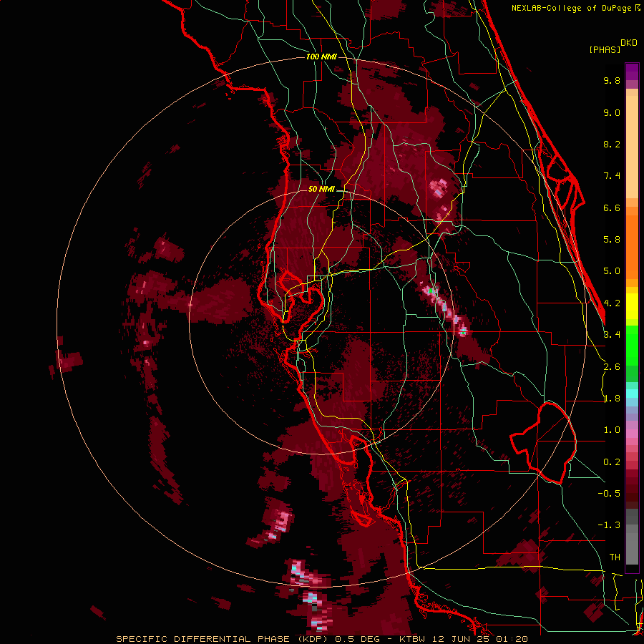Viewport: 644px width, 644px height.
Task: Click SPECIFIC DIFFERENTIAL PHASE caption text
Action: click(205, 639)
